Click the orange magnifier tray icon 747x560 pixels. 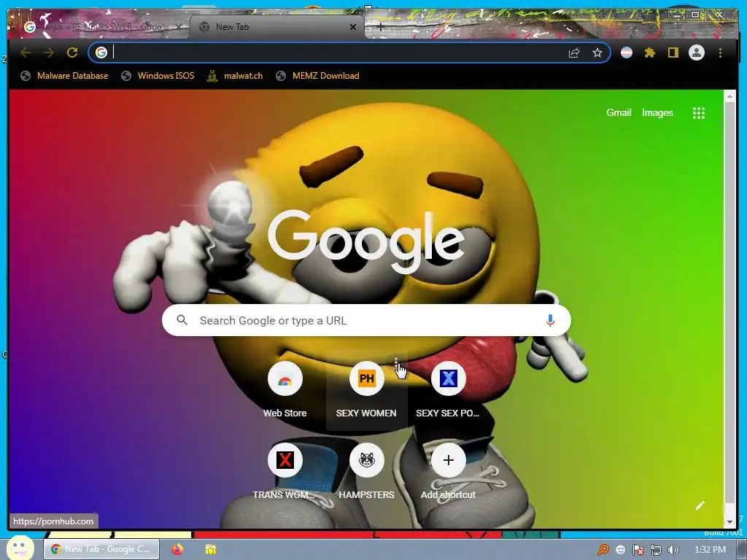(x=603, y=550)
